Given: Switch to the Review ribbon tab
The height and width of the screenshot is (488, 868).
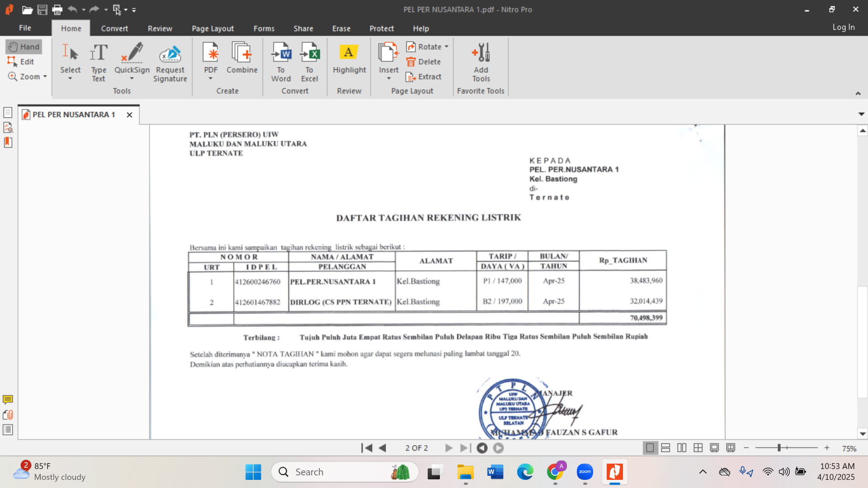Looking at the screenshot, I should tap(160, 28).
